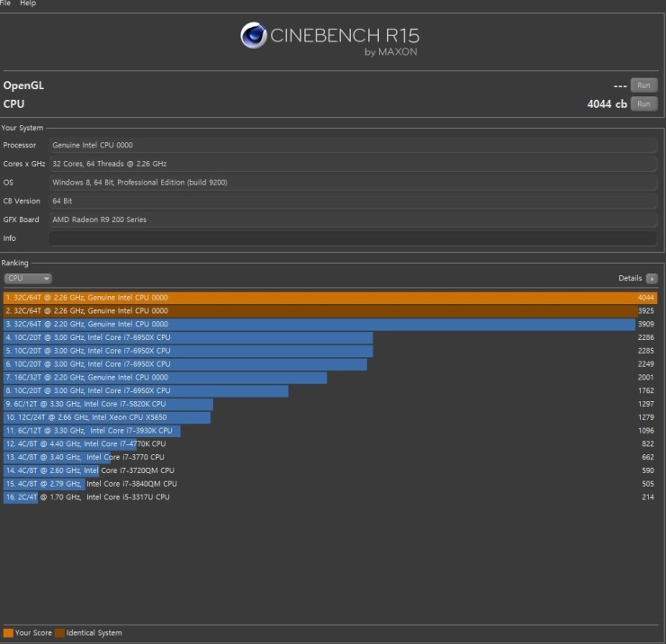Select ranking row 8 scoring 1762

click(330, 390)
